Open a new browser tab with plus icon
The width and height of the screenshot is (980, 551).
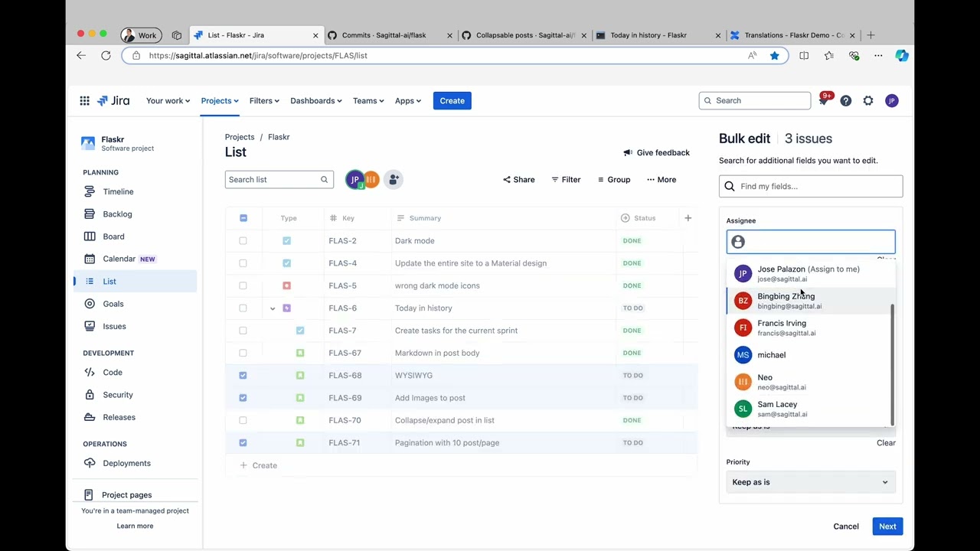click(871, 35)
